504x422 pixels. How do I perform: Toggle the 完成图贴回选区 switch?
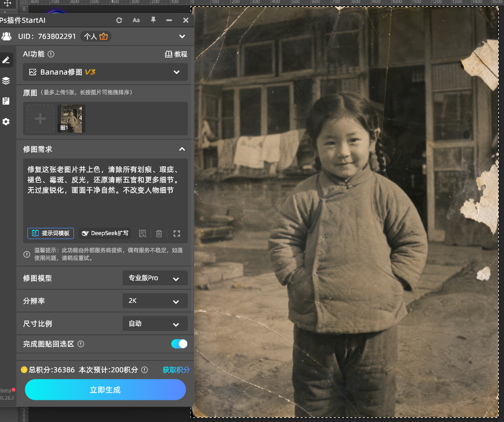click(x=179, y=344)
